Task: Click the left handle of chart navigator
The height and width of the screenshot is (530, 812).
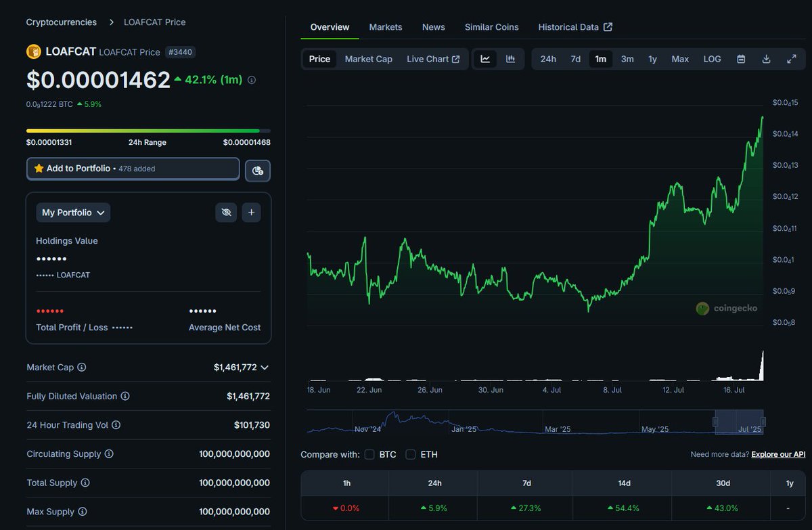Action: pyautogui.click(x=715, y=422)
